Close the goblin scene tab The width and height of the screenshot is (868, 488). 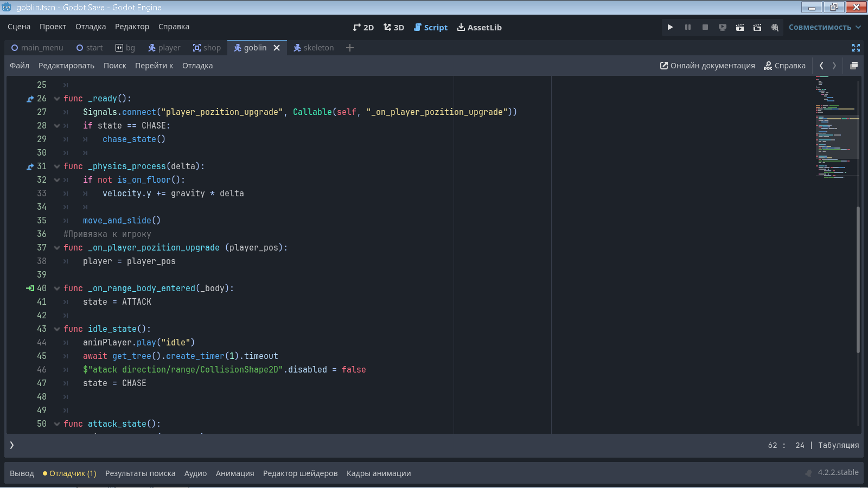pyautogui.click(x=277, y=48)
